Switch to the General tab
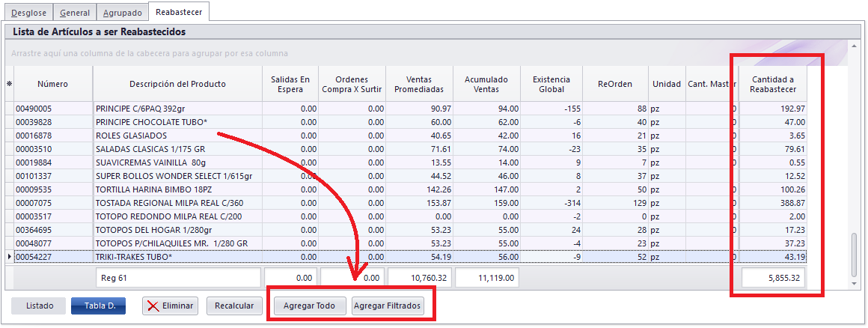 (x=75, y=13)
